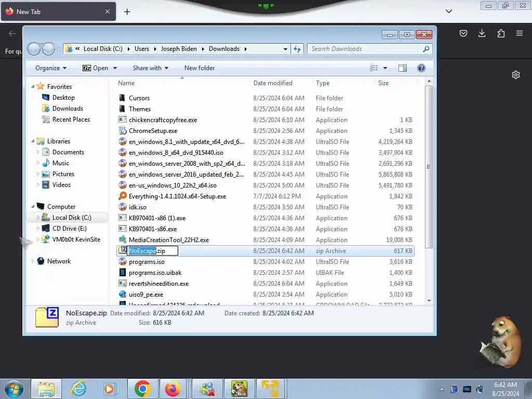Open the Explorer help button

pos(421,68)
